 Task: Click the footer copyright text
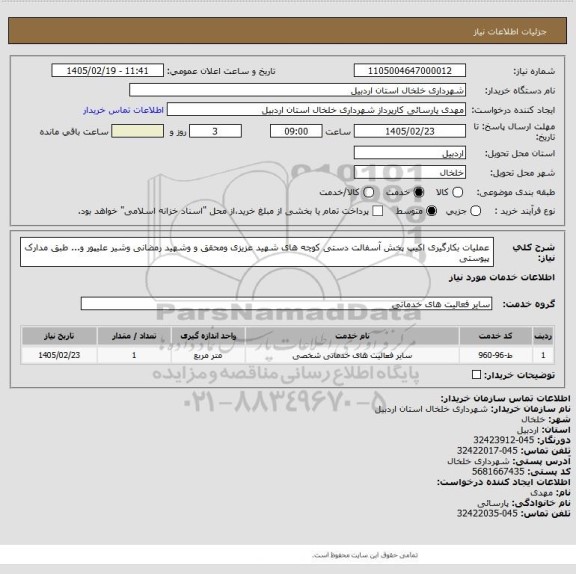pos(365,555)
